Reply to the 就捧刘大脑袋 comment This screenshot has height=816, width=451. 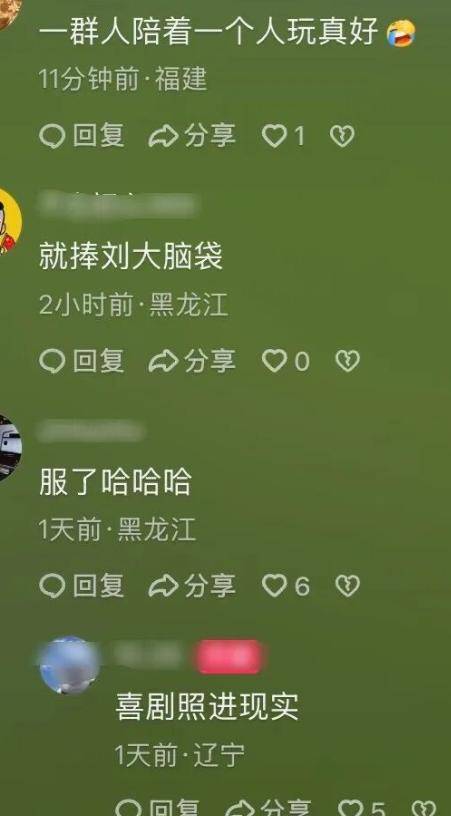(82, 361)
